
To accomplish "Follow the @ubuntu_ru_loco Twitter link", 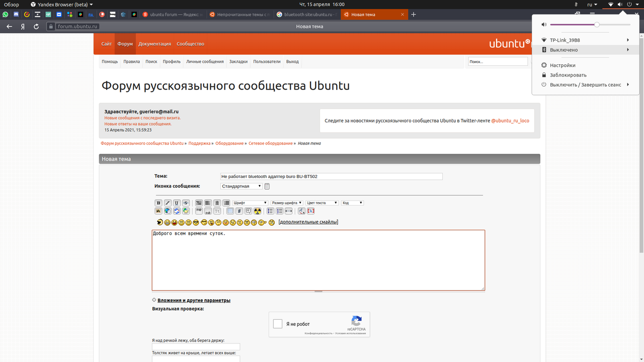I will [x=510, y=120].
